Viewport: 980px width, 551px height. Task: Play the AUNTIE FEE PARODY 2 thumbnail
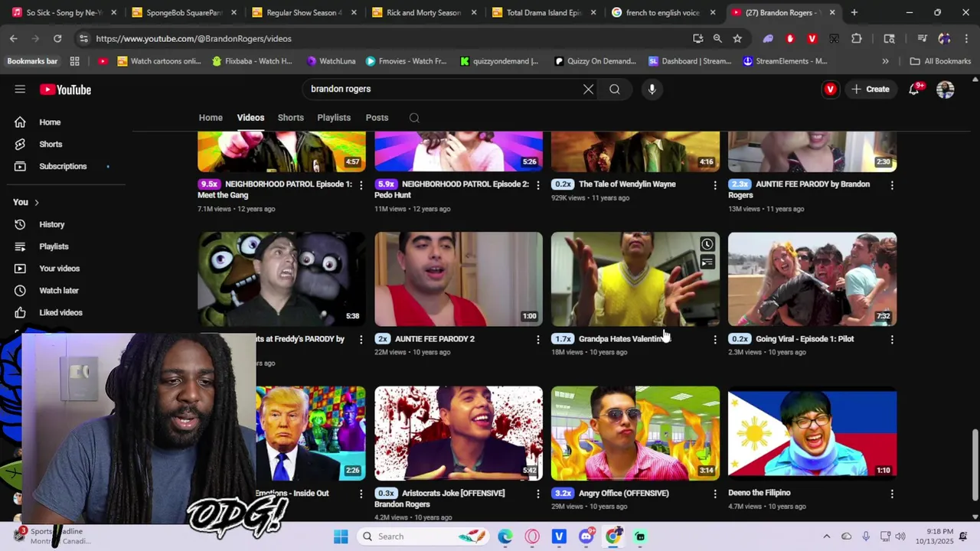459,279
